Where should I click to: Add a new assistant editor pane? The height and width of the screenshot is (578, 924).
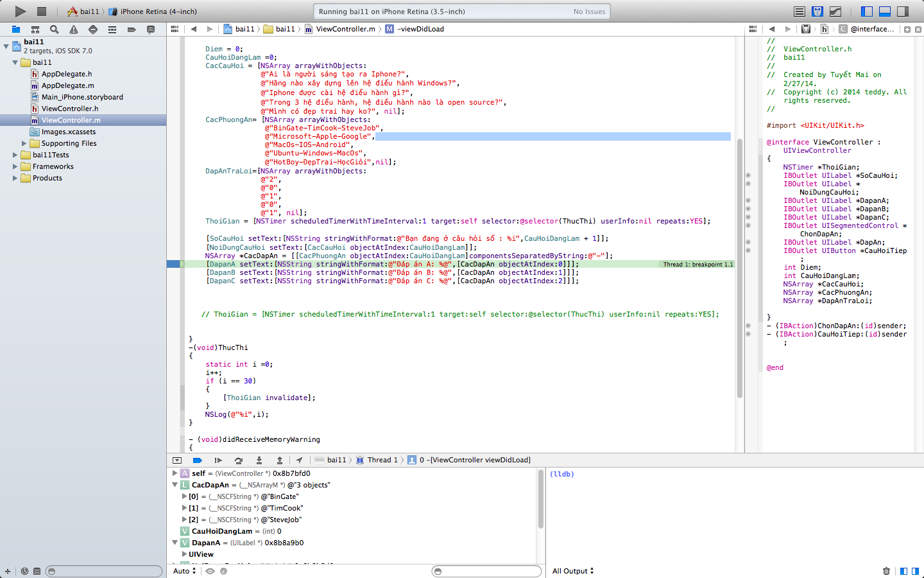tap(907, 30)
